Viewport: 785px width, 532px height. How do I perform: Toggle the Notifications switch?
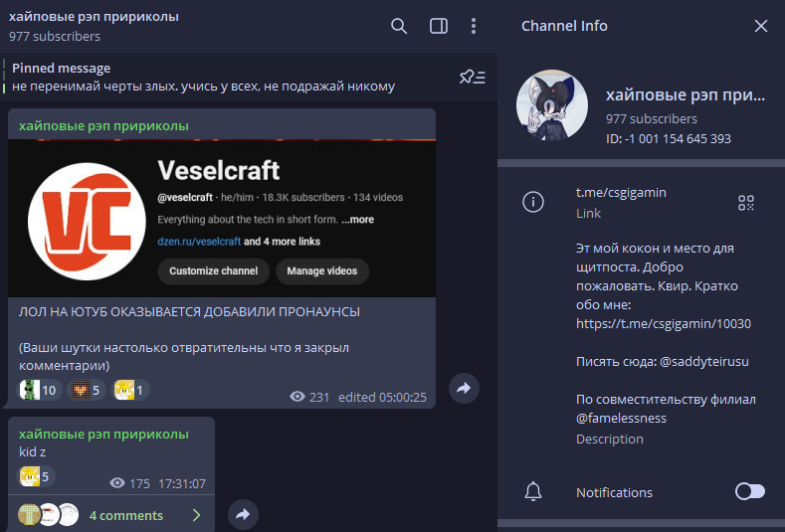coord(750,491)
